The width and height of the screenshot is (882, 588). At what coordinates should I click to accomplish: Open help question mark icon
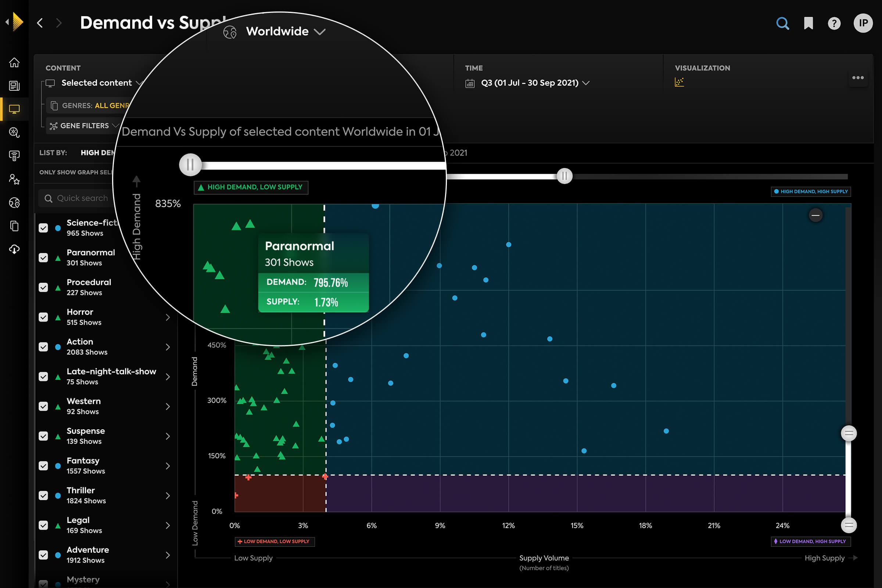[834, 24]
